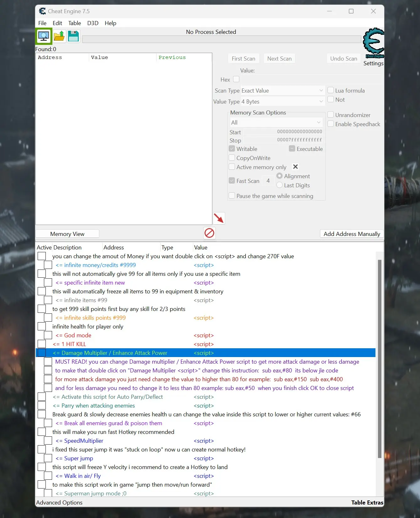This screenshot has width=420, height=518.
Task: Open the File menu
Action: click(x=42, y=23)
